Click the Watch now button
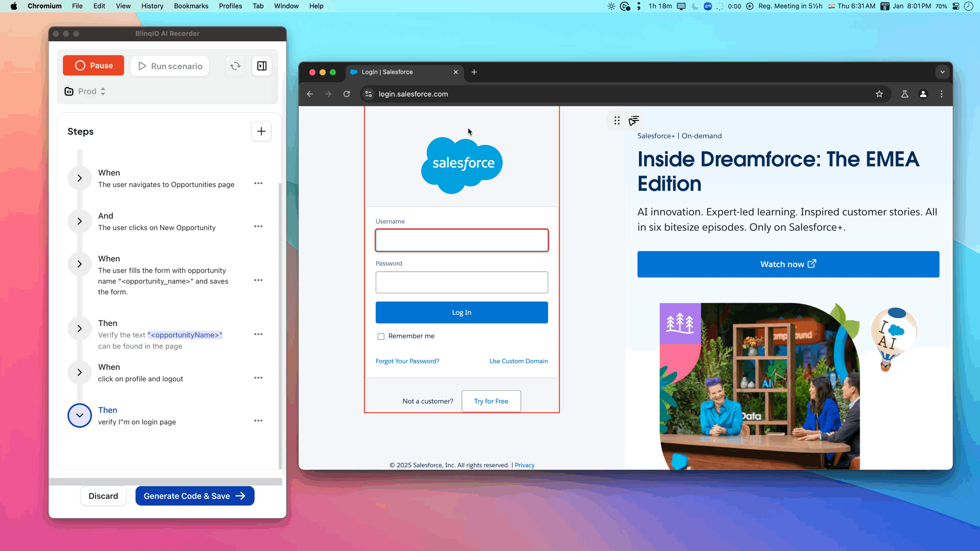980x551 pixels. pyautogui.click(x=788, y=264)
